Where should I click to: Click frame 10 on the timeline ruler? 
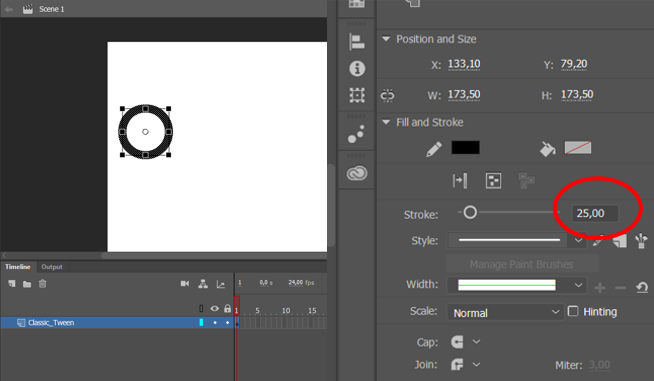(286, 310)
